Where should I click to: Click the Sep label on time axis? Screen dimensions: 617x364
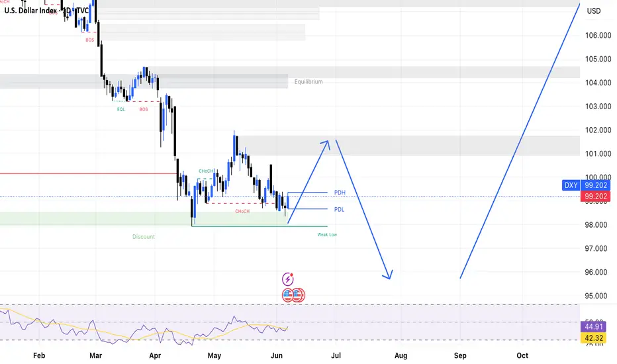pos(460,355)
